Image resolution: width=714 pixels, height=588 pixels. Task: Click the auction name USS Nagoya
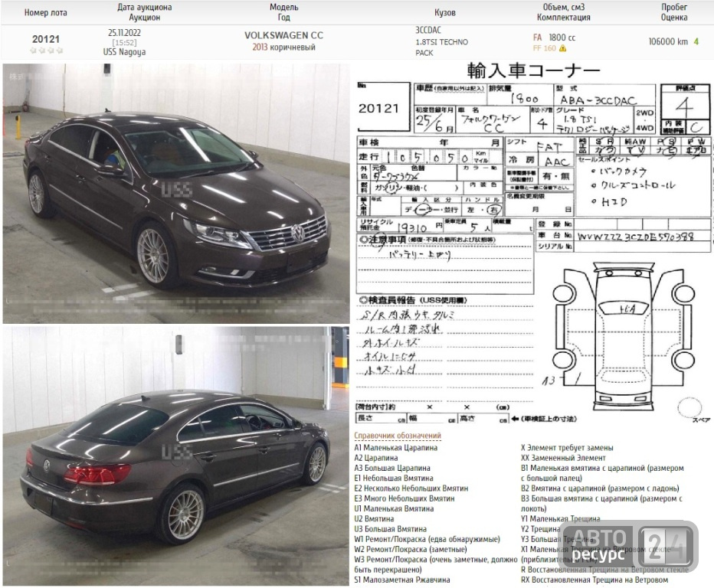(x=124, y=52)
